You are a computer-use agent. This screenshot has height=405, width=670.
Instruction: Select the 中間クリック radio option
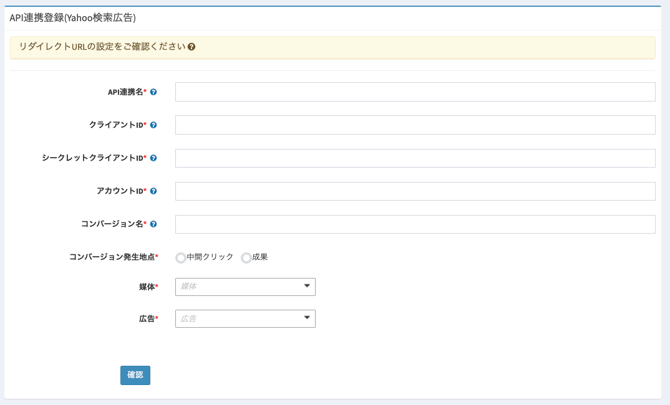pos(181,258)
